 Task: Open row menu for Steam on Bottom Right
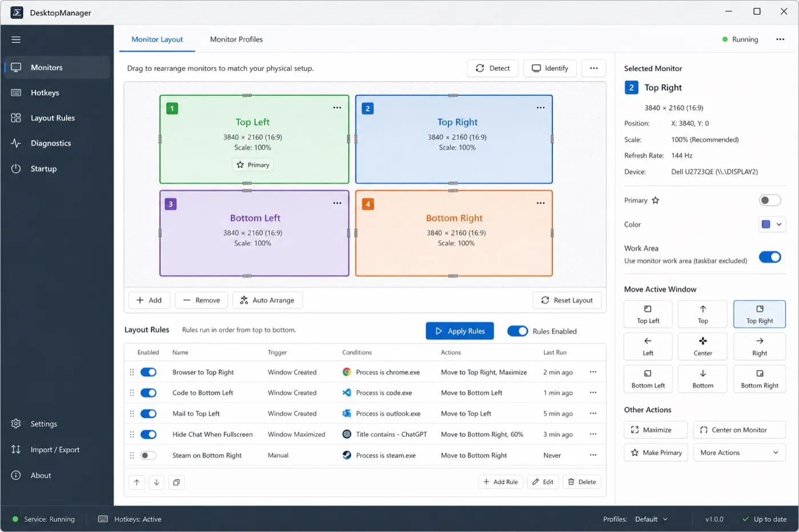pos(593,455)
